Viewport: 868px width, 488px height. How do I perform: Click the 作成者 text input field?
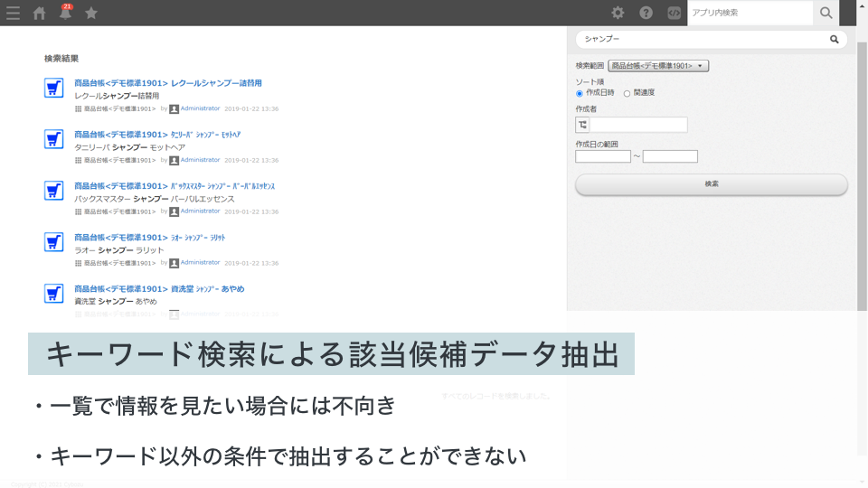(x=638, y=125)
